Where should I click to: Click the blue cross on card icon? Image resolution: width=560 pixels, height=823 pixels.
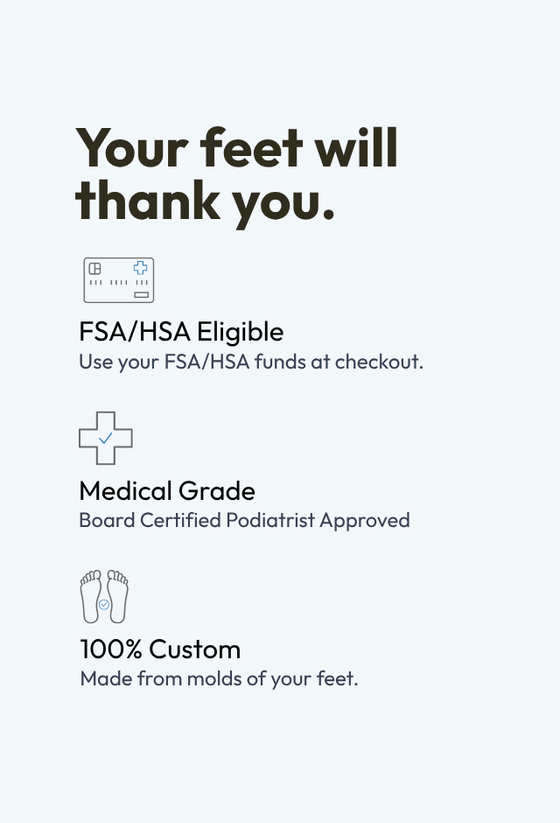[140, 268]
